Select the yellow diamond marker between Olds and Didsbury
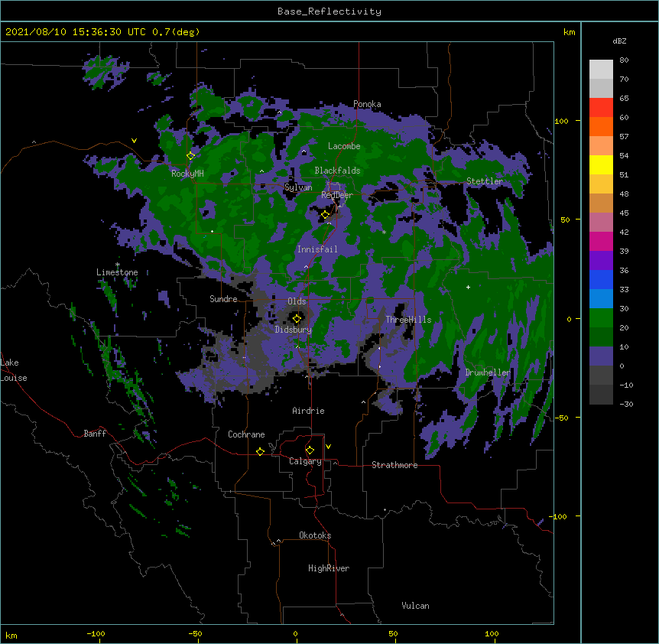Screen dimensions: 659x644 tap(297, 318)
